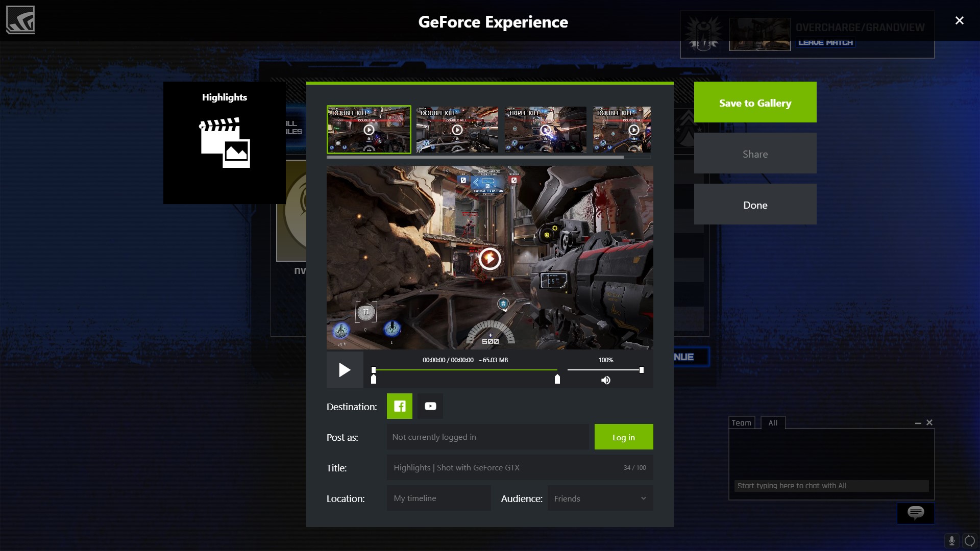Click the microphone icon in taskbar
Screen dimensions: 980x551
pyautogui.click(x=952, y=539)
